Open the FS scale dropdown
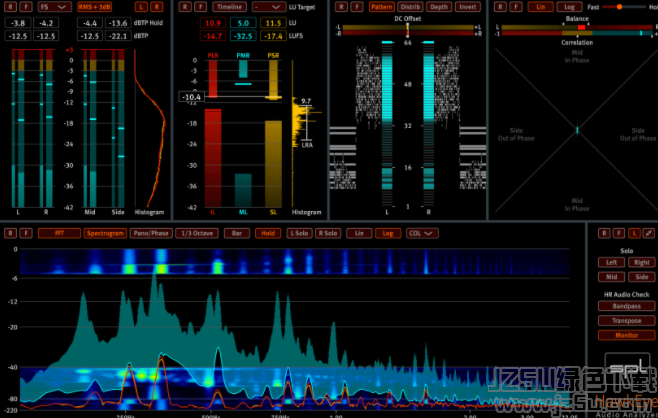658x418 pixels. tap(54, 7)
